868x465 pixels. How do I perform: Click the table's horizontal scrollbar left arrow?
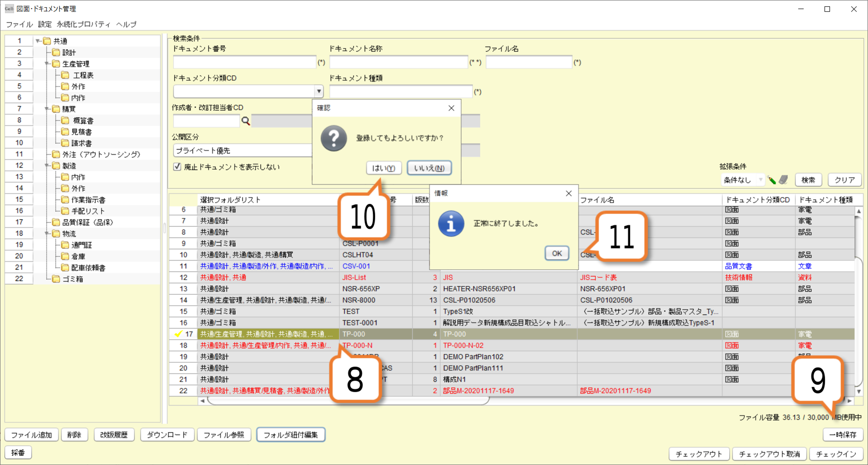pos(202,401)
